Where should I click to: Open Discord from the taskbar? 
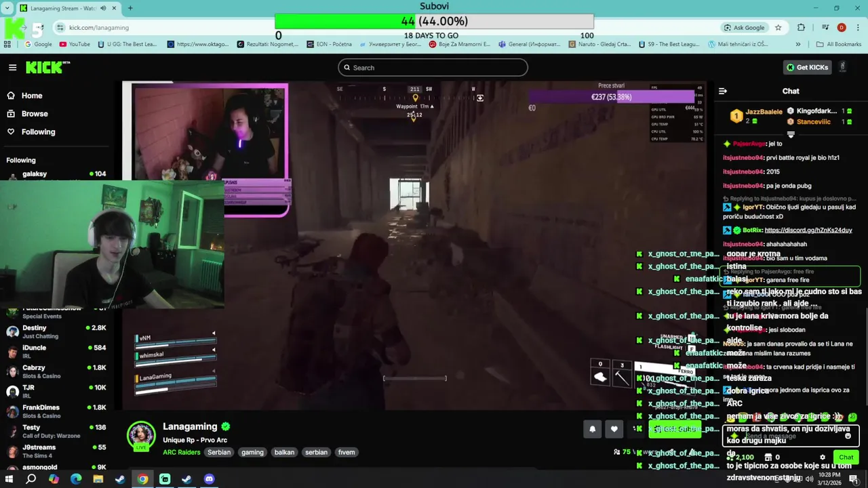coord(209,479)
